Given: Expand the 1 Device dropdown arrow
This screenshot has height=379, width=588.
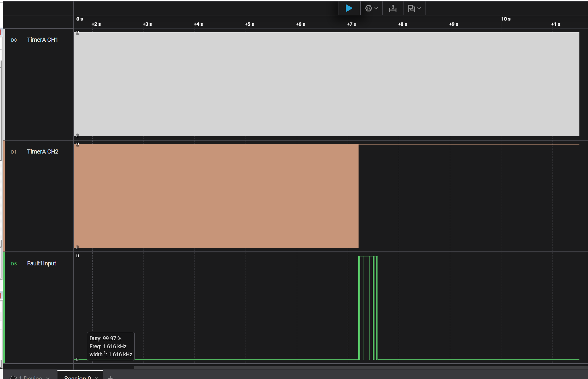Looking at the screenshot, I should pos(48,378).
